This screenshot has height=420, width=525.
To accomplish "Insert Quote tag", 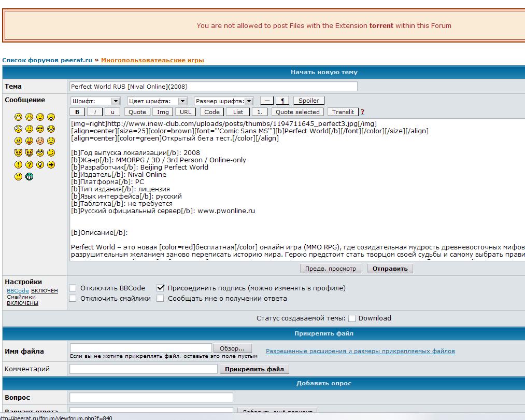I will (x=137, y=112).
